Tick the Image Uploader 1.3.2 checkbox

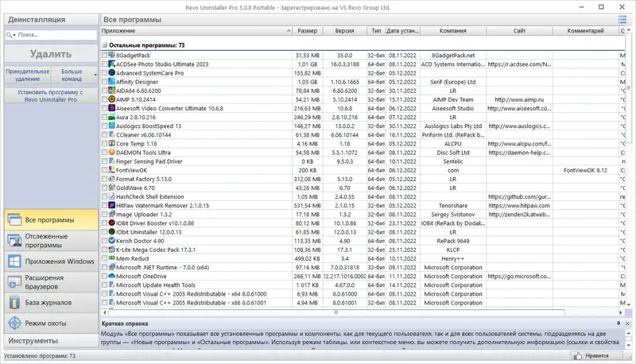pyautogui.click(x=105, y=215)
